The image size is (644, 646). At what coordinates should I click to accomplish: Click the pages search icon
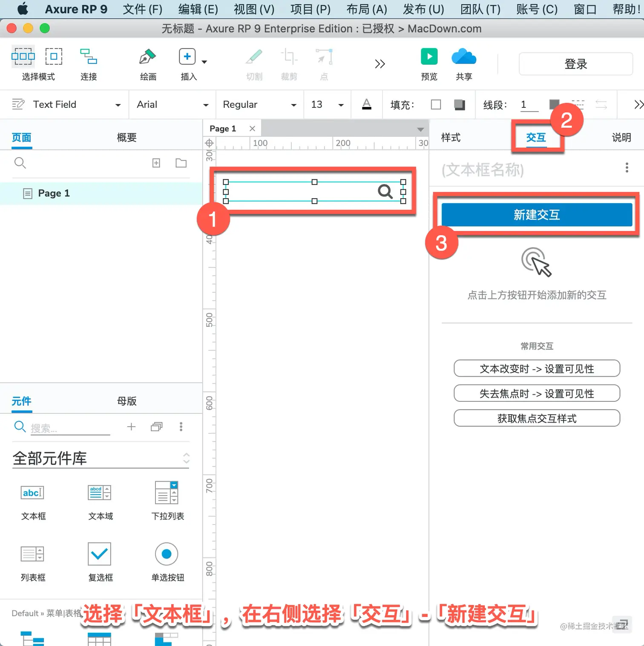click(x=20, y=163)
